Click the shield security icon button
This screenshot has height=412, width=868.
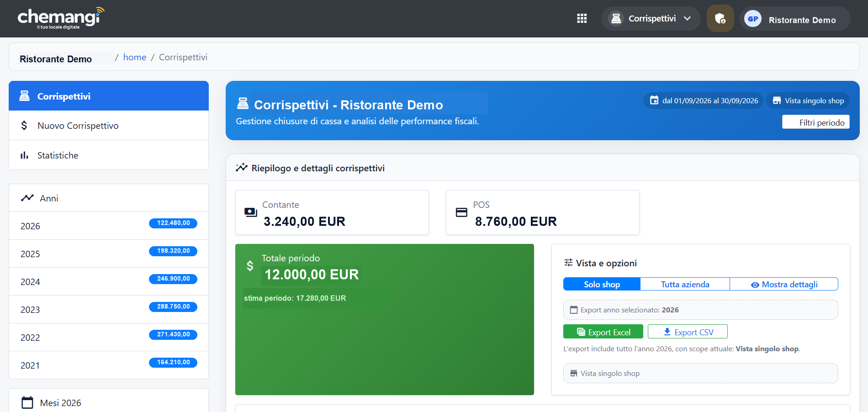tap(720, 18)
